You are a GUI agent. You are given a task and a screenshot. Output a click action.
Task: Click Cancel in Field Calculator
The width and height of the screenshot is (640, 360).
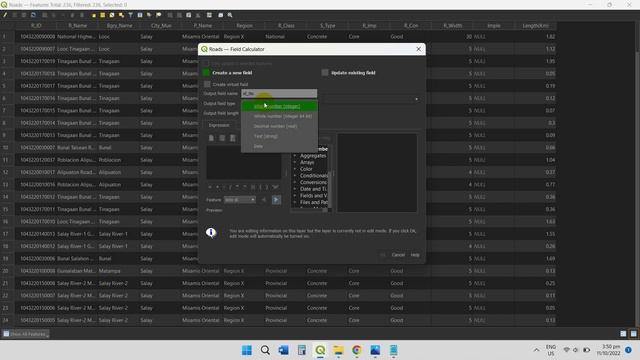click(x=398, y=255)
